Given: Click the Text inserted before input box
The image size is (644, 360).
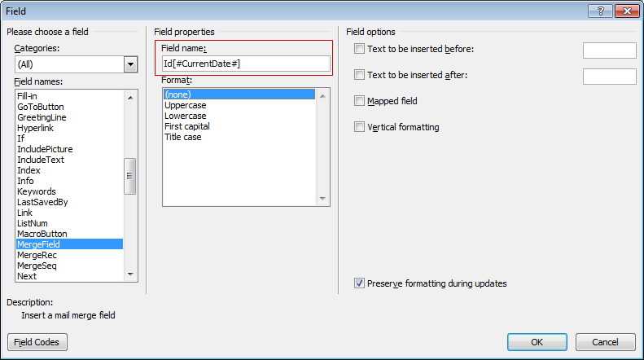Looking at the screenshot, I should 609,50.
